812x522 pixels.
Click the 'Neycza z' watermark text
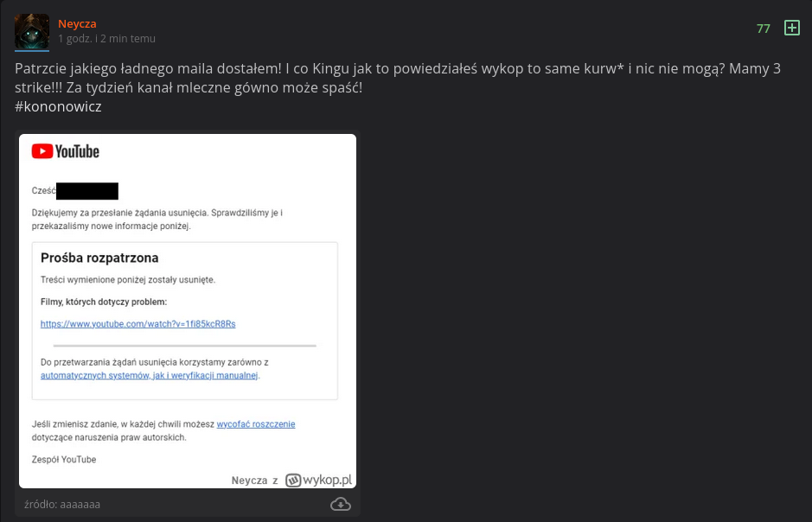254,481
